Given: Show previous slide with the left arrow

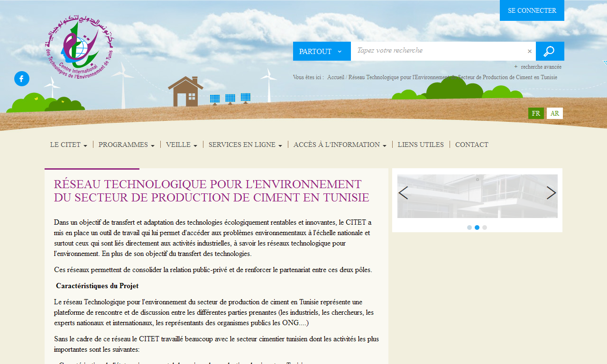Looking at the screenshot, I should click(x=403, y=193).
